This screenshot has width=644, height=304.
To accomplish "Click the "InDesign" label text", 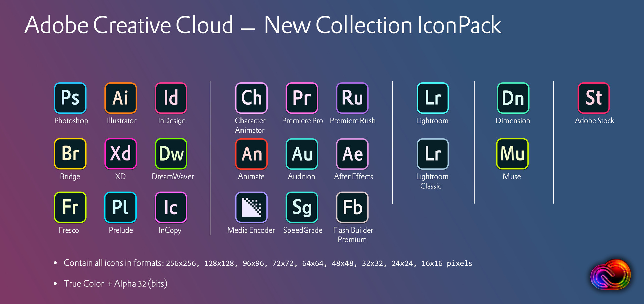I will (172, 121).
